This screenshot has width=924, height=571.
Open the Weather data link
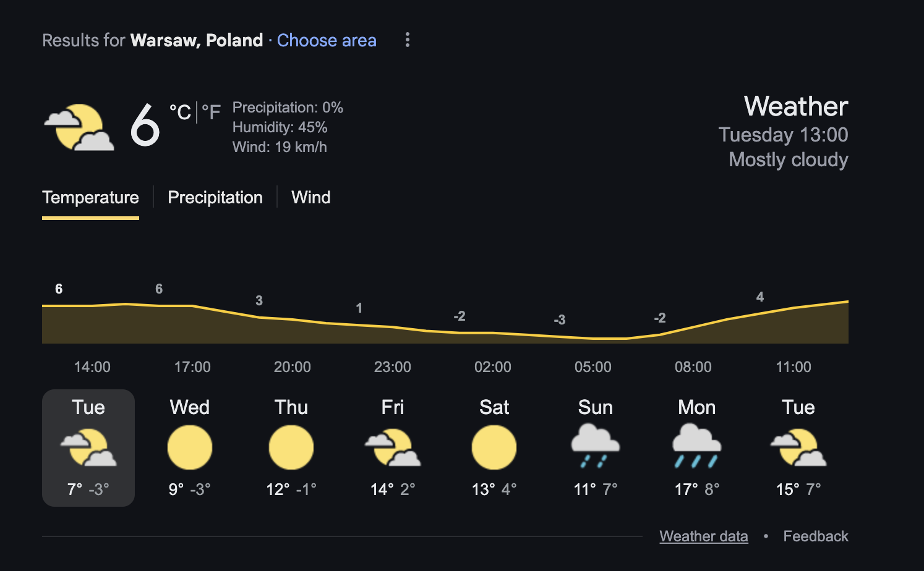tap(704, 536)
